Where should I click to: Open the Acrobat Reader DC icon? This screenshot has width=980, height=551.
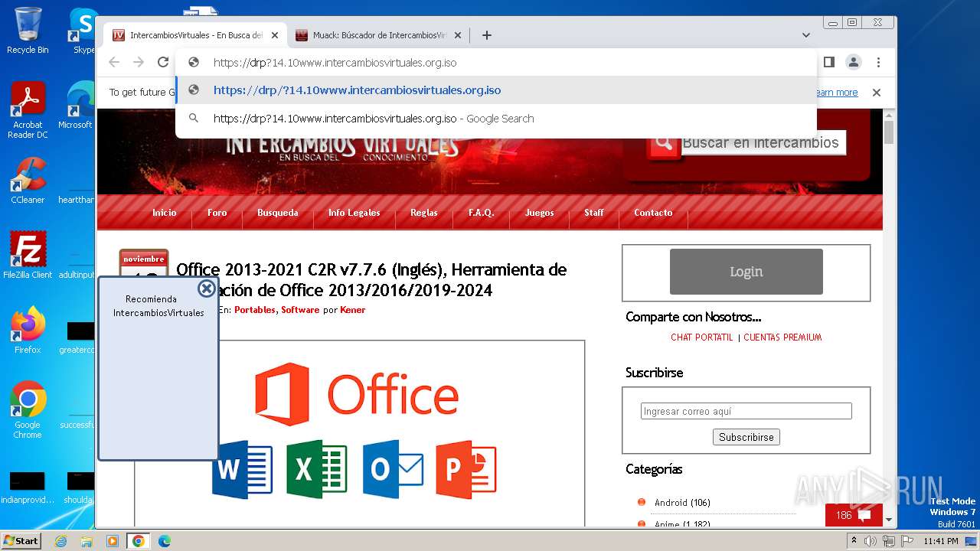click(x=28, y=110)
